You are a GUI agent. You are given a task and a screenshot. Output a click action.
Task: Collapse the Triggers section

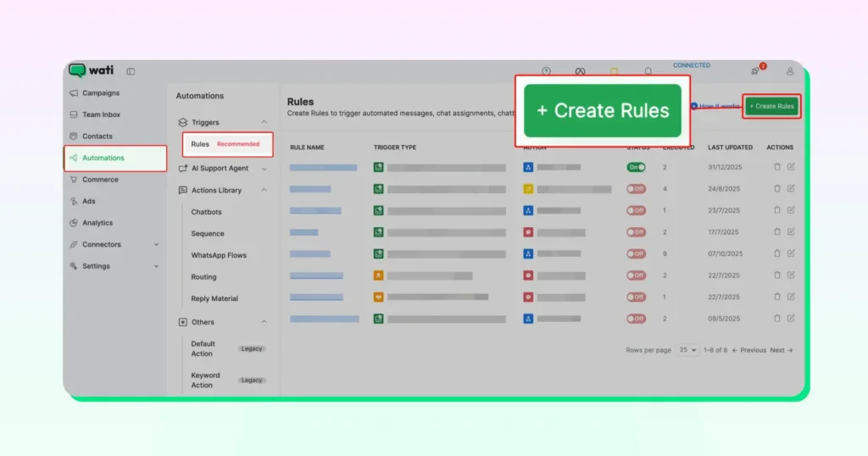[x=264, y=122]
